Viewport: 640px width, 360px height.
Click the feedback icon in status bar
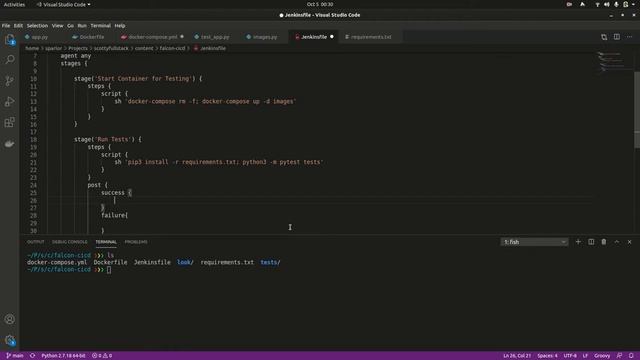[619, 356]
